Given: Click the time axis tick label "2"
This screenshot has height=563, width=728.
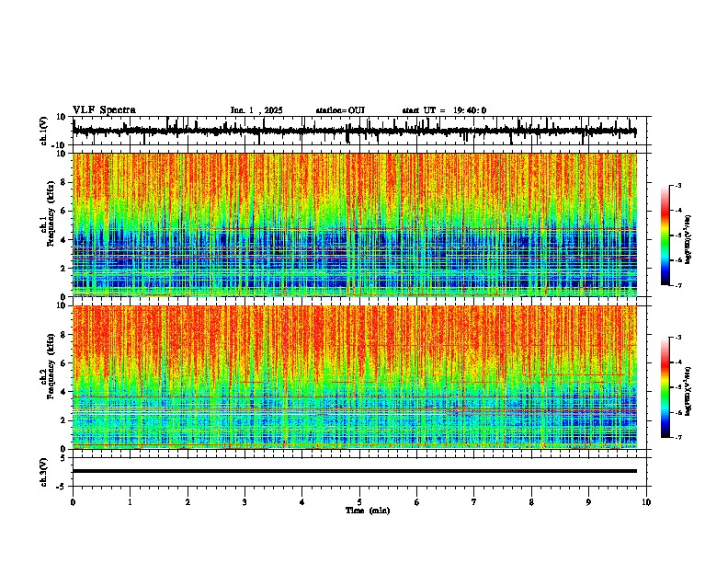Looking at the screenshot, I should pos(188,502).
